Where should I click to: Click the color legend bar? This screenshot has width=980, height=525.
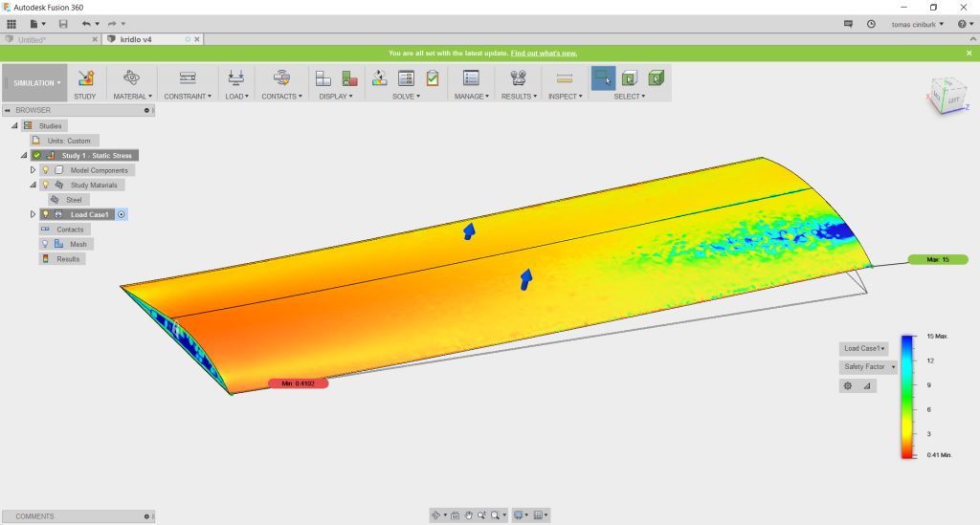pyautogui.click(x=906, y=398)
